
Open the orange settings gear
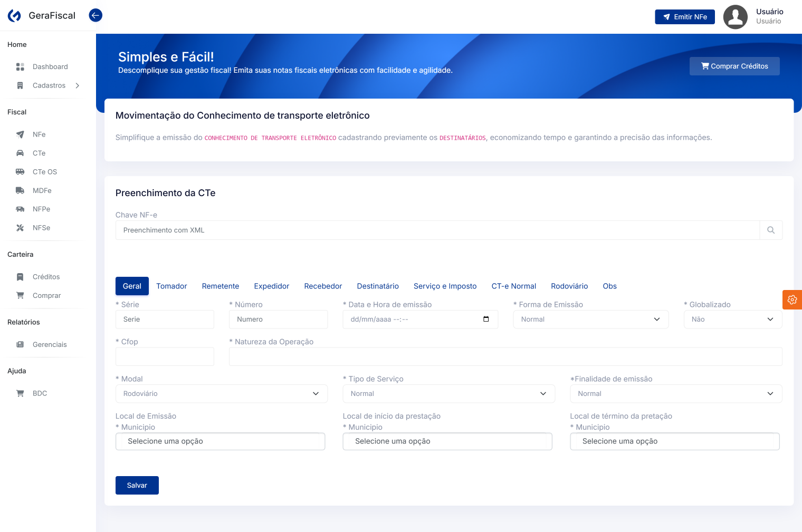point(792,299)
